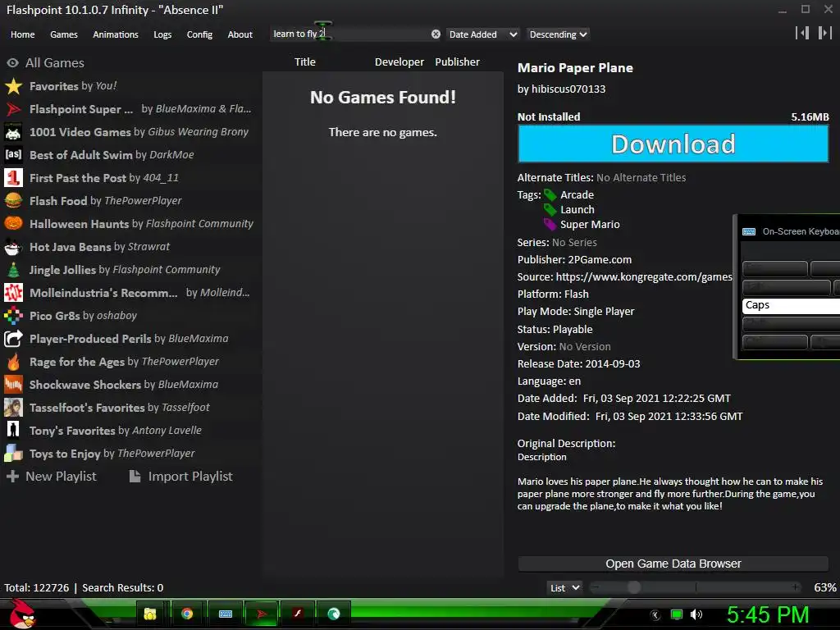840x630 pixels.
Task: Select the Tasselfoot's Favorites portrait icon
Action: (x=13, y=408)
